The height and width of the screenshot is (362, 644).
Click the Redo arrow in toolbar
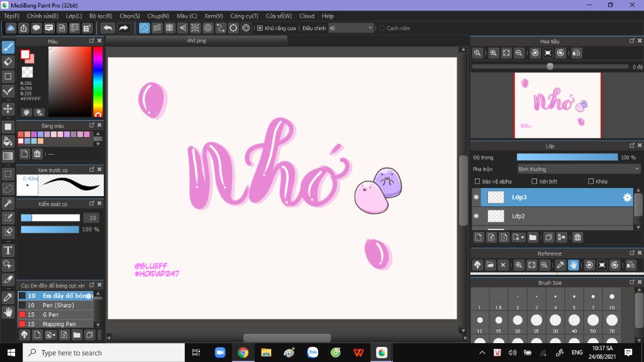(123, 28)
